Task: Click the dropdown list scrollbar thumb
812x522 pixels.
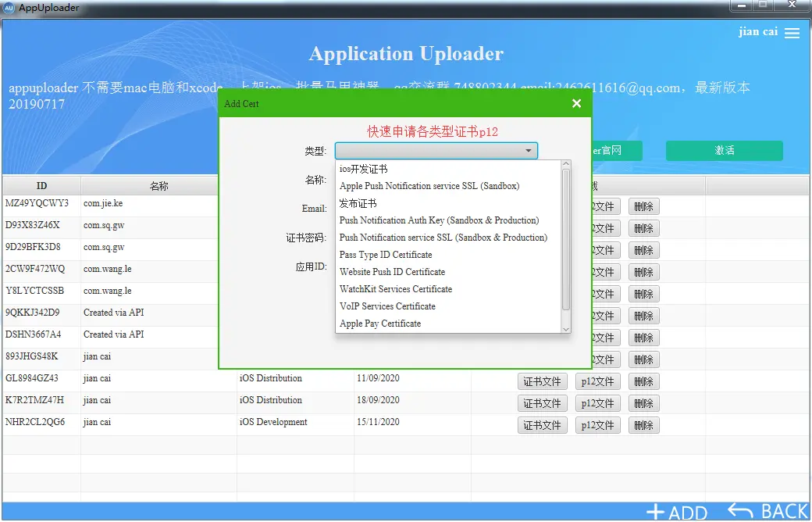Action: point(566,239)
